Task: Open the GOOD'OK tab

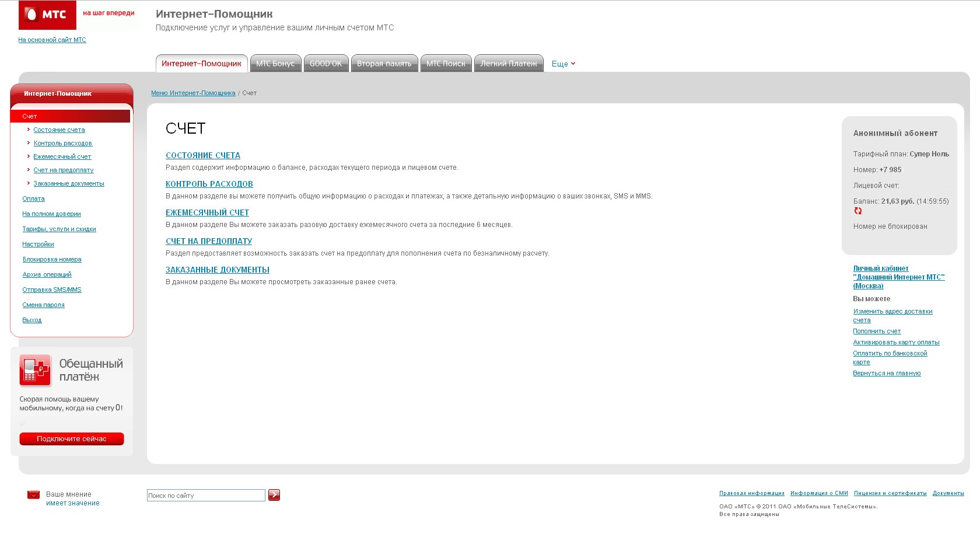Action: click(326, 64)
